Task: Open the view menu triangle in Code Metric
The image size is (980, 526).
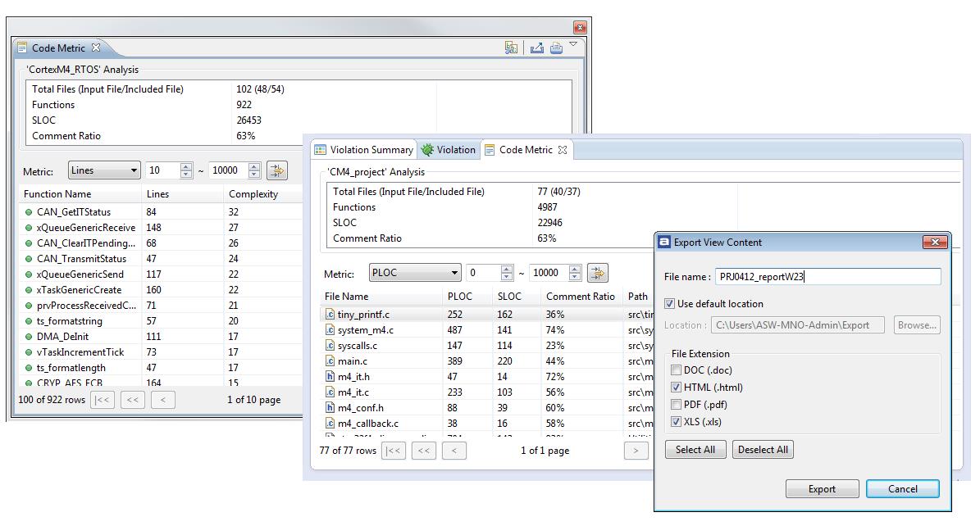Action: click(x=573, y=45)
